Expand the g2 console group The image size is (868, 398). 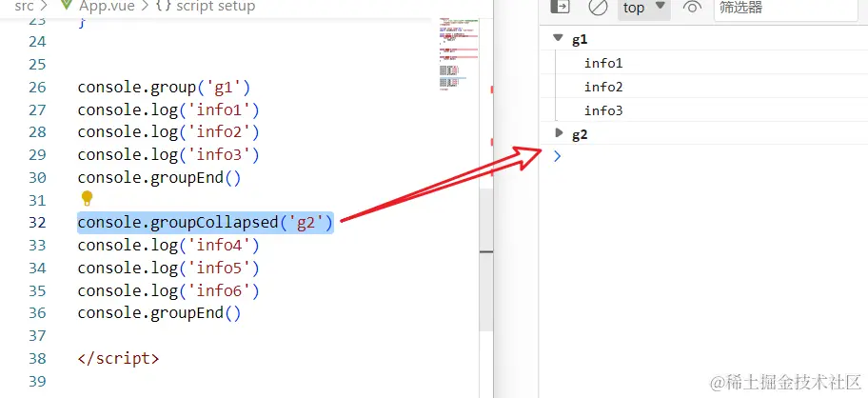pos(559,133)
